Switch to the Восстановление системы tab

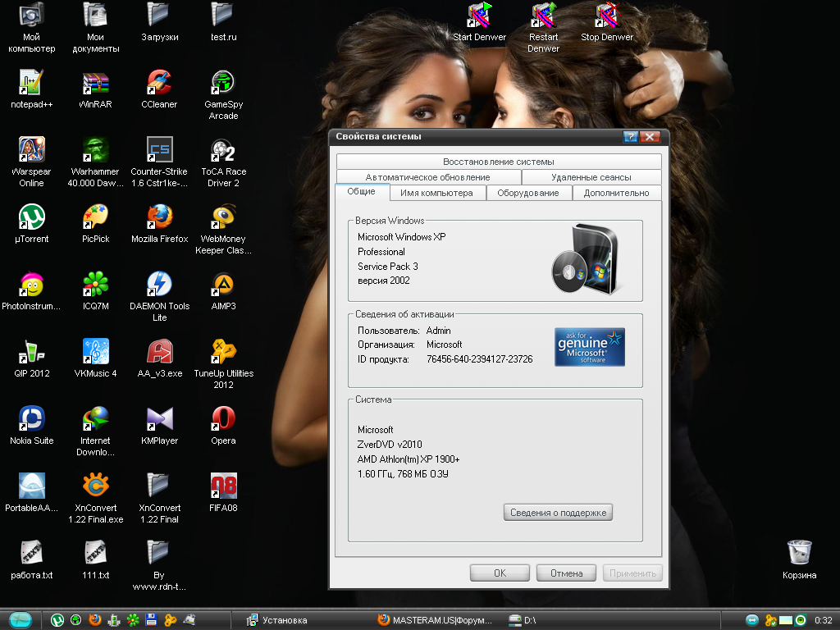tap(499, 162)
